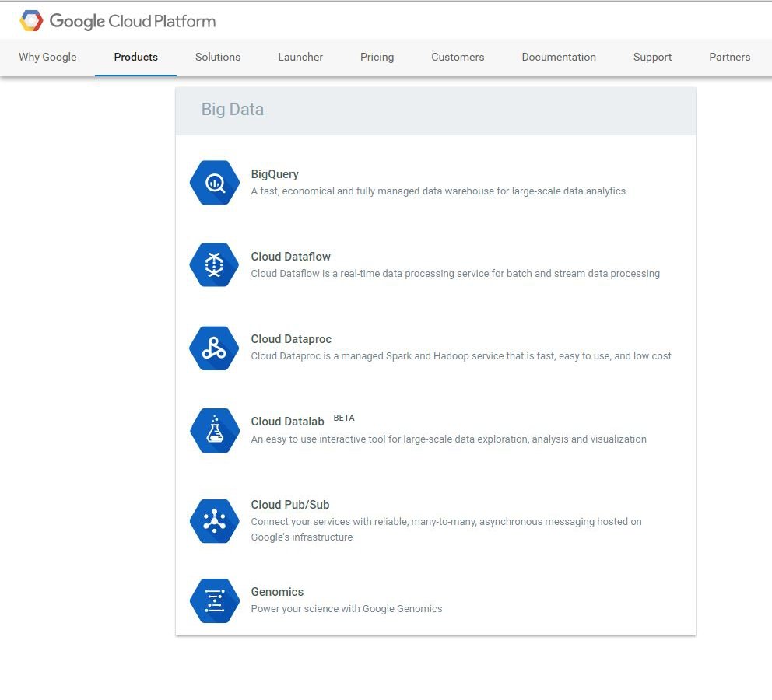772x700 pixels.
Task: Click the Google Cloud Platform title text
Action: (x=132, y=21)
